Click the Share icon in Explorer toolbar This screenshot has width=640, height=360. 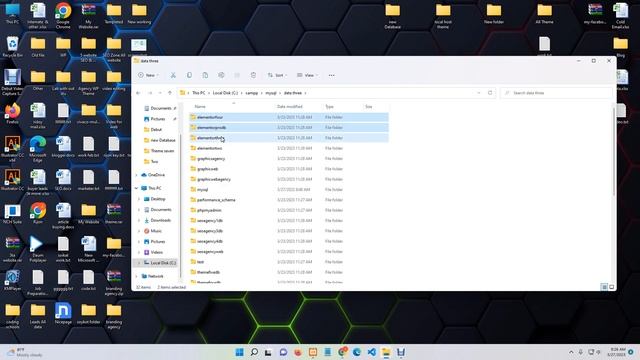tap(237, 75)
